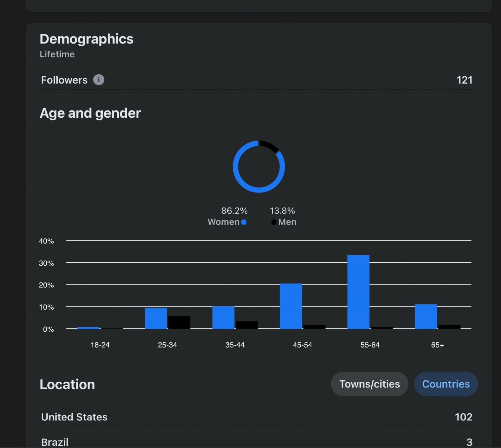Click the 35-44 men black bar
This screenshot has height=448, width=501.
[x=247, y=325]
